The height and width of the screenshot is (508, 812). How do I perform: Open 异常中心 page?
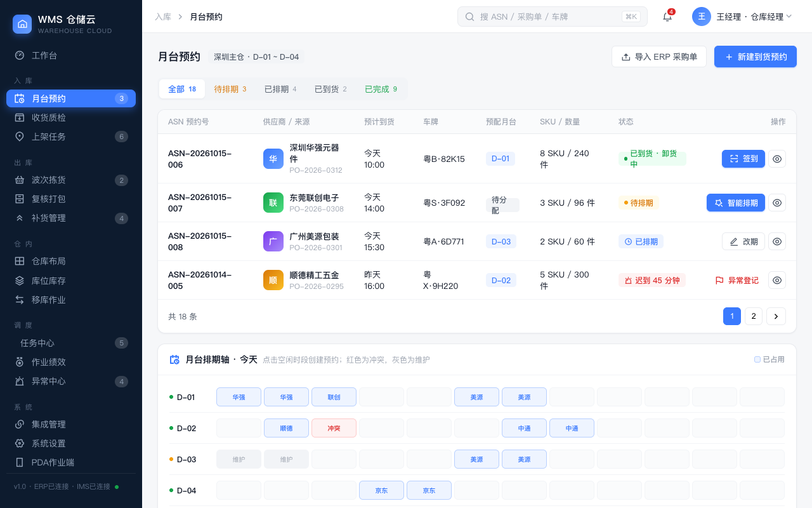click(x=71, y=381)
